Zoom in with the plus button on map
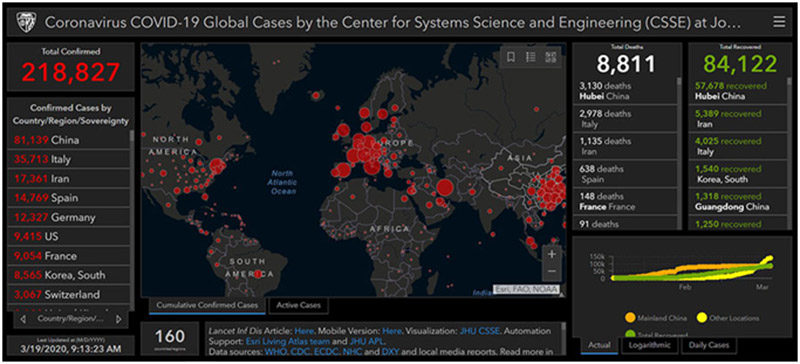Screen dimensions: 800x364 pos(552,253)
